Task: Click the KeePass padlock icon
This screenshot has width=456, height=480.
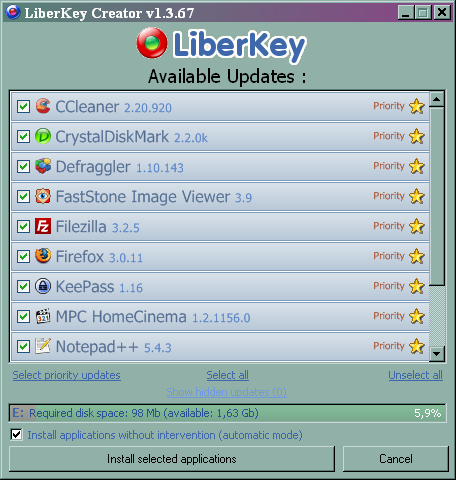Action: click(x=43, y=286)
